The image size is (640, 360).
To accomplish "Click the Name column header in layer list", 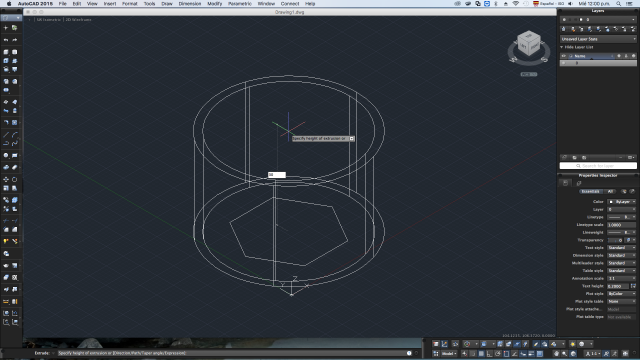I will click(x=580, y=56).
